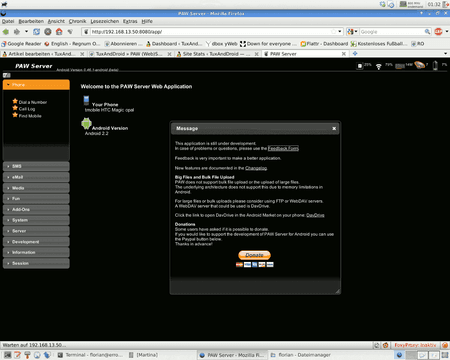This screenshot has height=360, width=450.
Task: Click the Android robot icon
Action: (86, 124)
